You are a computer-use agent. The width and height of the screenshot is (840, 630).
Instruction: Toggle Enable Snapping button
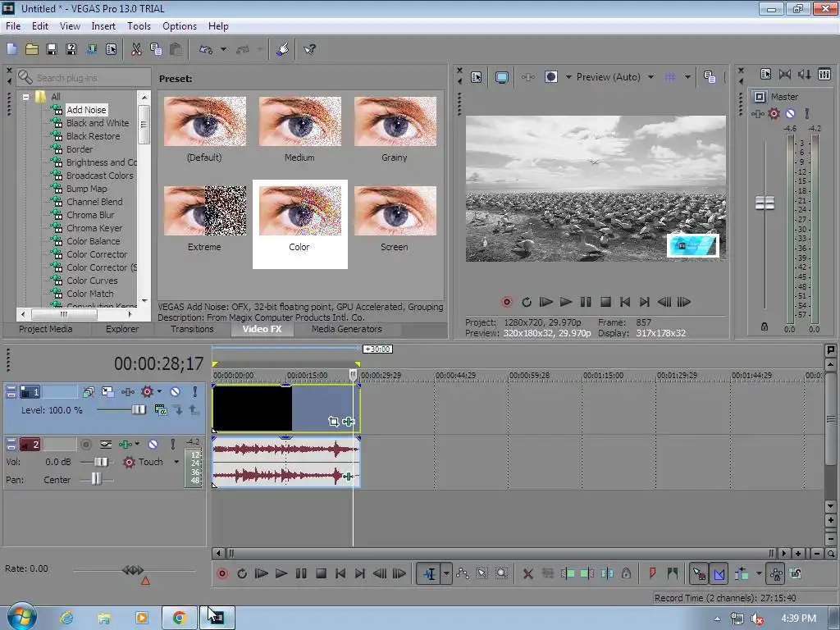click(x=699, y=573)
